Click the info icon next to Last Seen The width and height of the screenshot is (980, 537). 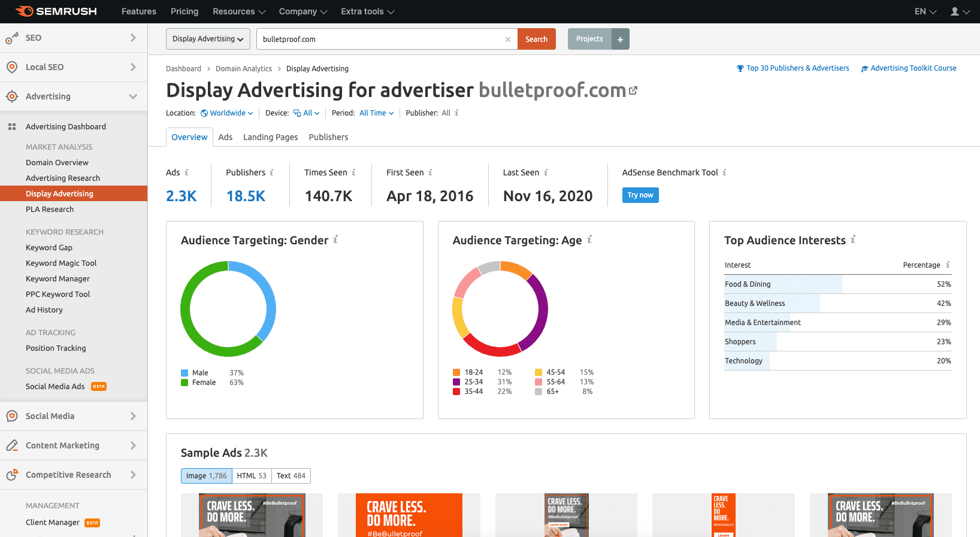pyautogui.click(x=546, y=172)
